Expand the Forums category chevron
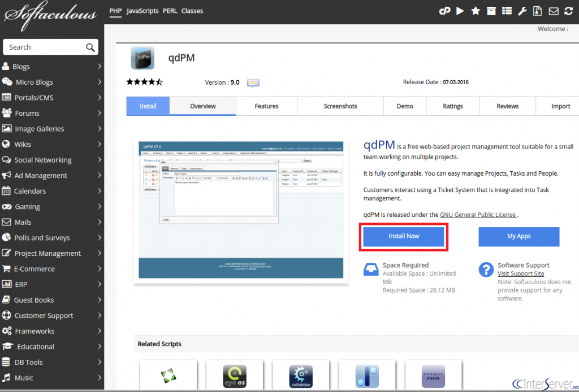Image resolution: width=579 pixels, height=392 pixels. (x=100, y=113)
